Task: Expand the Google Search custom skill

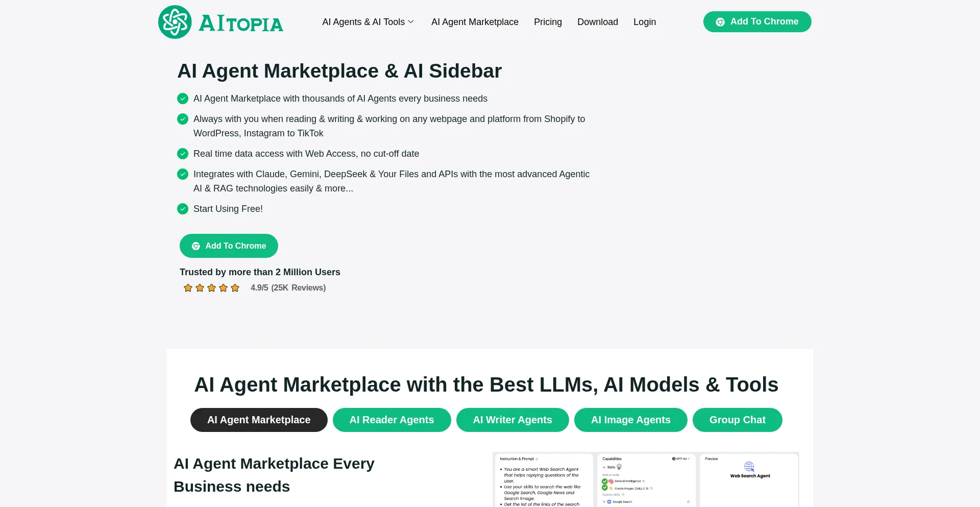Action: (604, 502)
